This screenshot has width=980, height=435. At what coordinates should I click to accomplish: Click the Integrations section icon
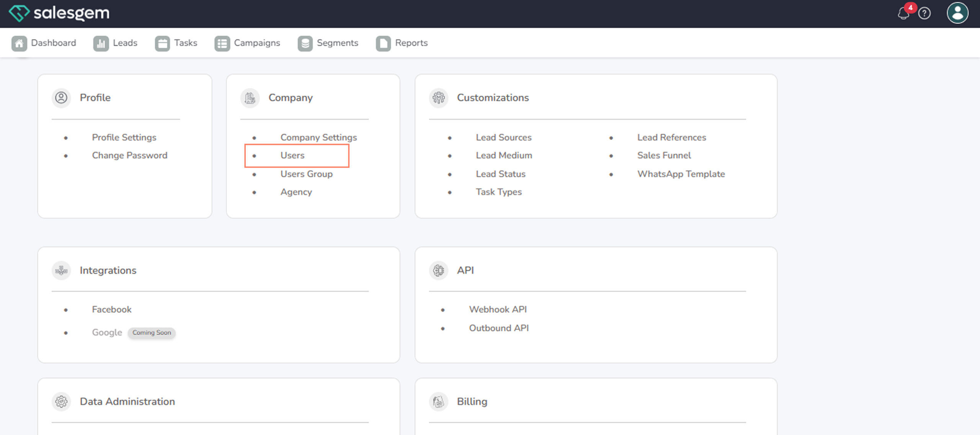click(61, 270)
